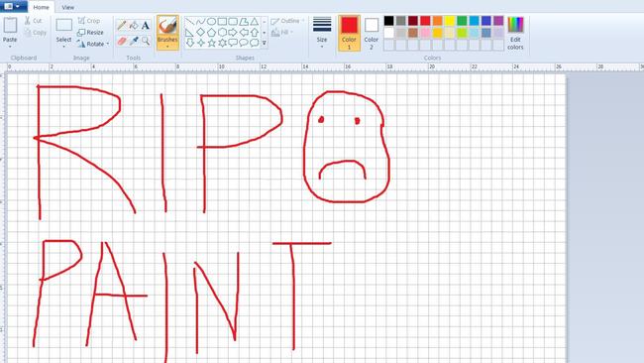Click the Copy button
644x363 pixels.
pos(36,33)
